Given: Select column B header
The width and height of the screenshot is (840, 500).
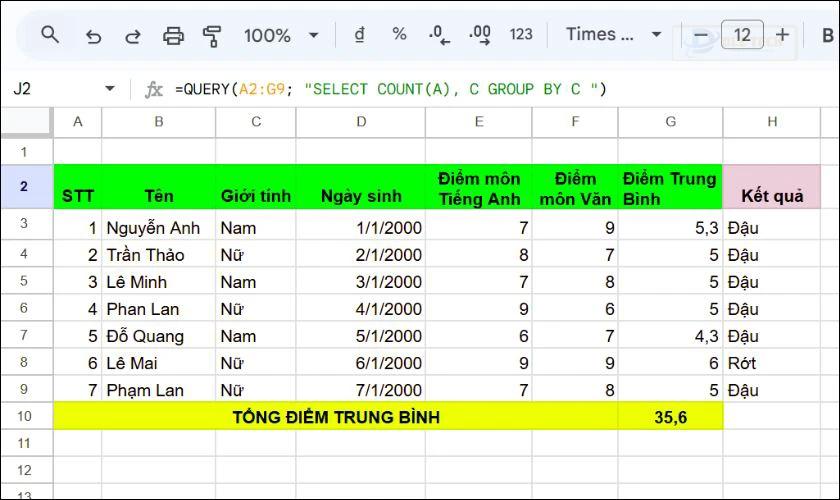Looking at the screenshot, I should click(159, 122).
